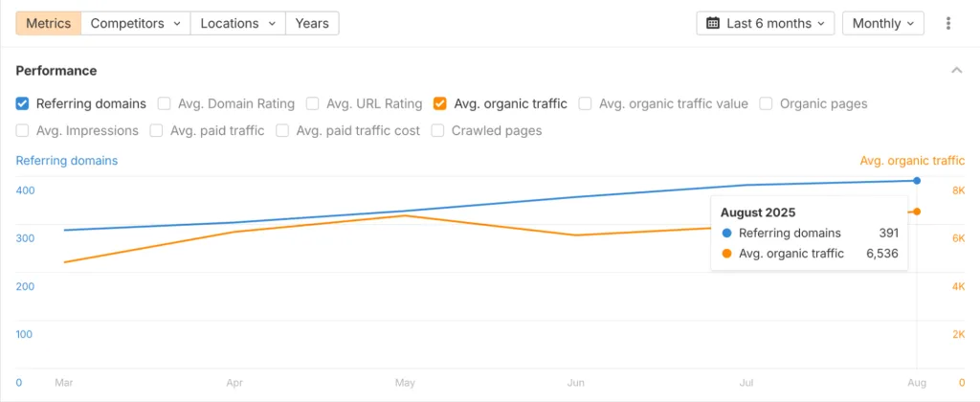The height and width of the screenshot is (402, 980).
Task: Open the three-dot more options menu
Action: (948, 23)
